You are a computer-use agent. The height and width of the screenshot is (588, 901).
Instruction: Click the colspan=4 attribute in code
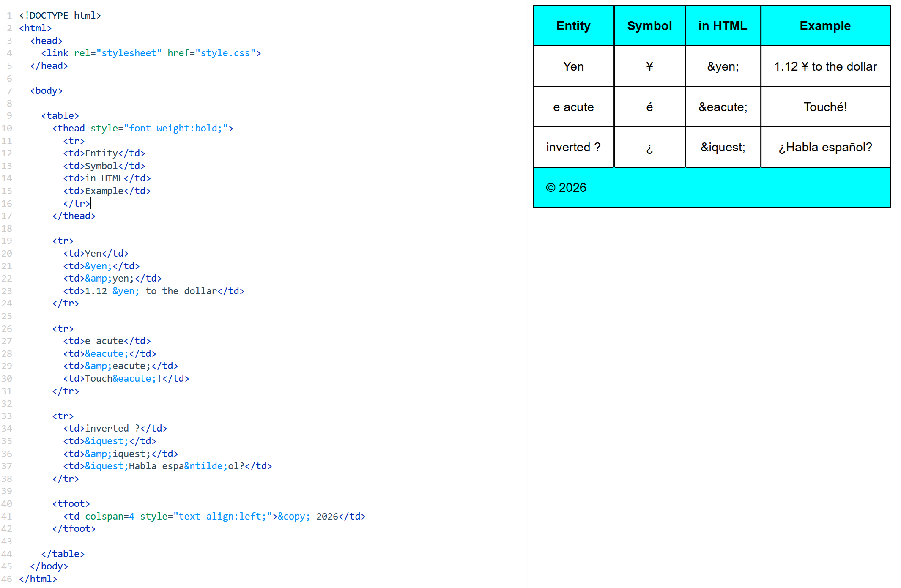[x=110, y=517]
